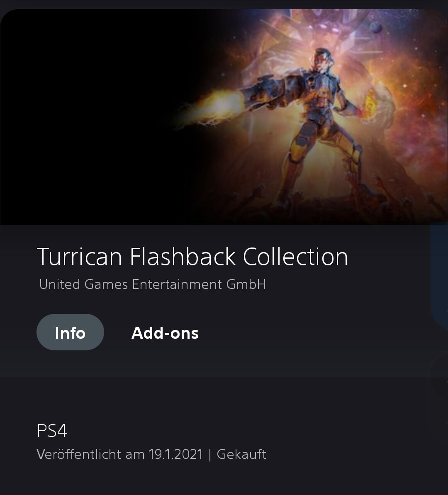Open the partially visible card at right edge
The width and height of the screenshot is (448, 495).
tap(439, 275)
